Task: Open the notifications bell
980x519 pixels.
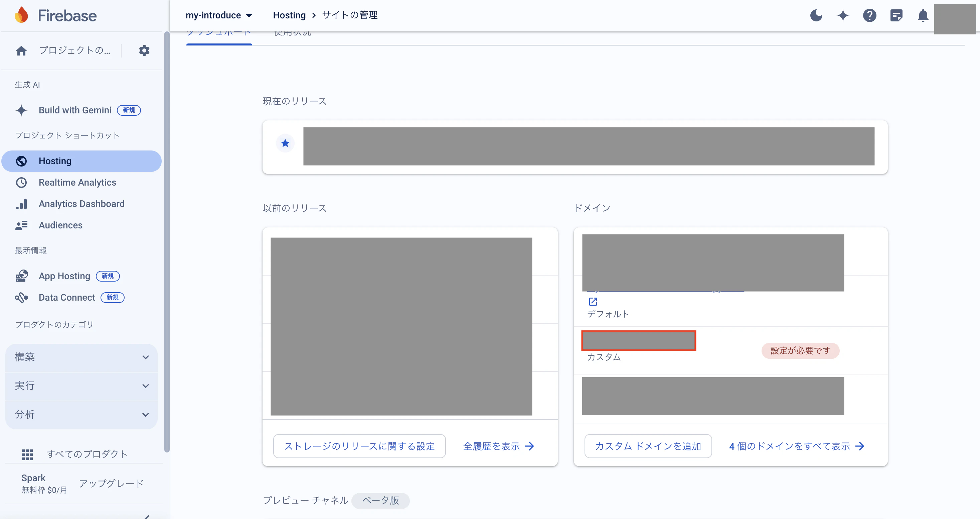Action: [x=923, y=16]
